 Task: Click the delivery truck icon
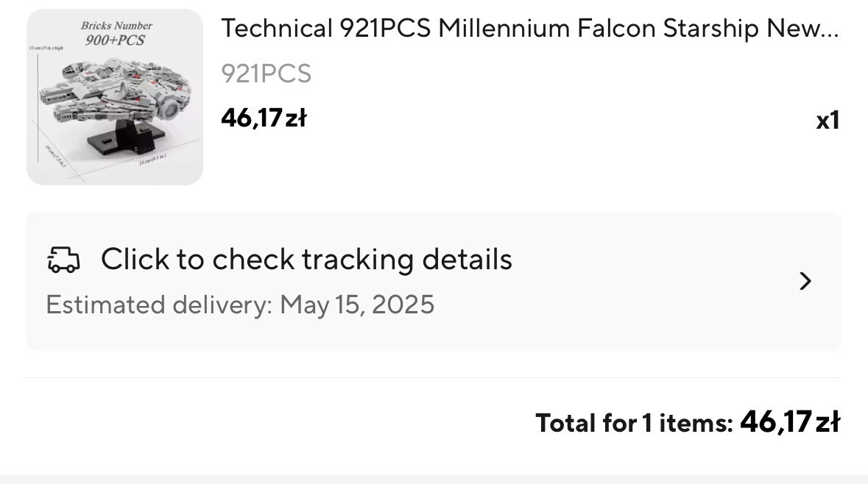(63, 260)
